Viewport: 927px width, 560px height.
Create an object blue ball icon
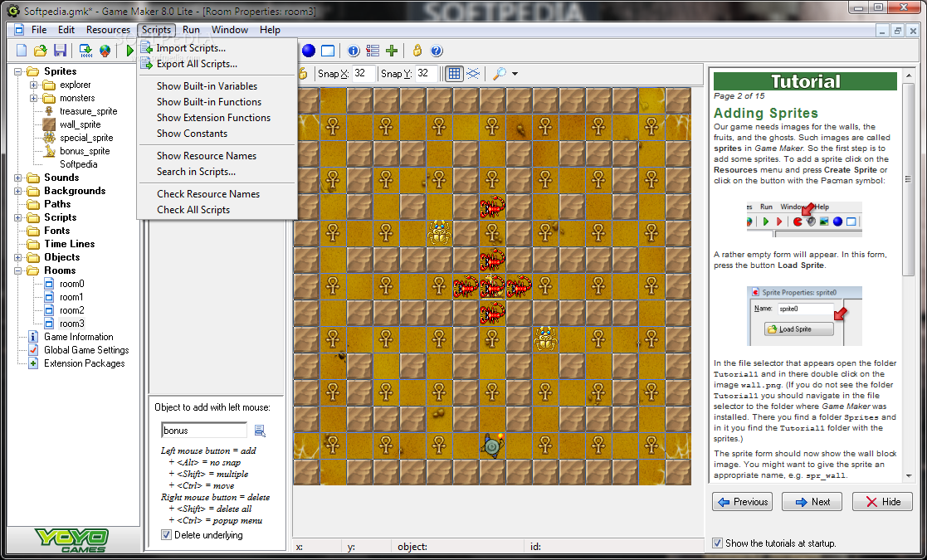[309, 51]
